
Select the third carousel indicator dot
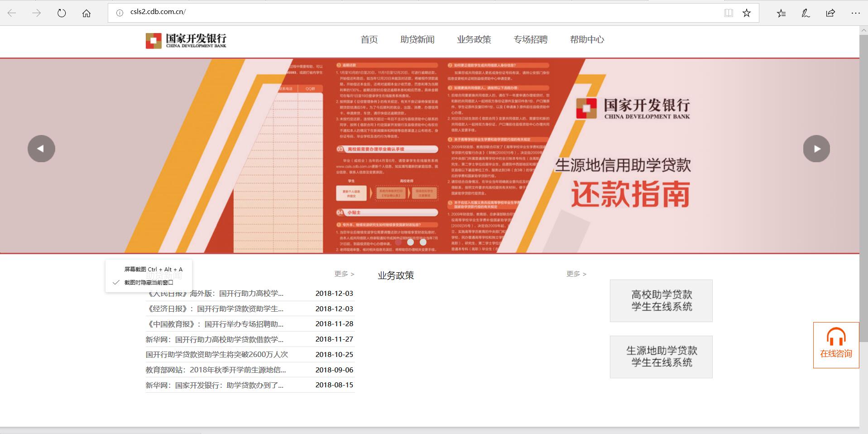tap(423, 242)
